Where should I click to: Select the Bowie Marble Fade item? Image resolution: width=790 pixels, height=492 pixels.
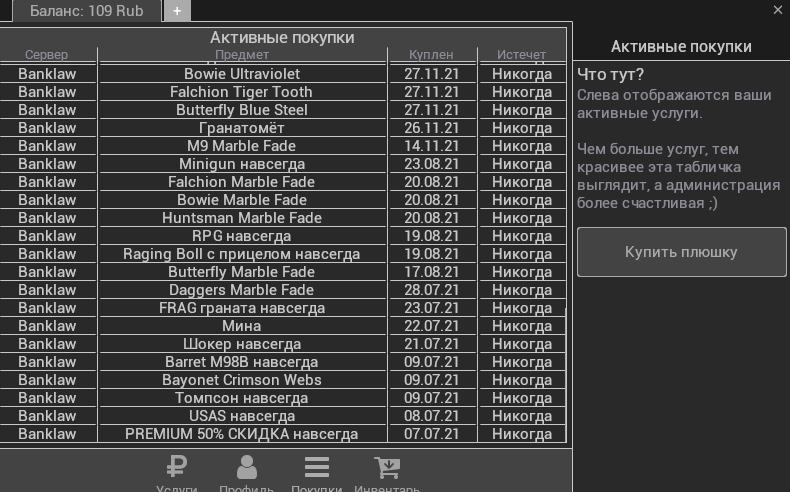pyautogui.click(x=242, y=200)
